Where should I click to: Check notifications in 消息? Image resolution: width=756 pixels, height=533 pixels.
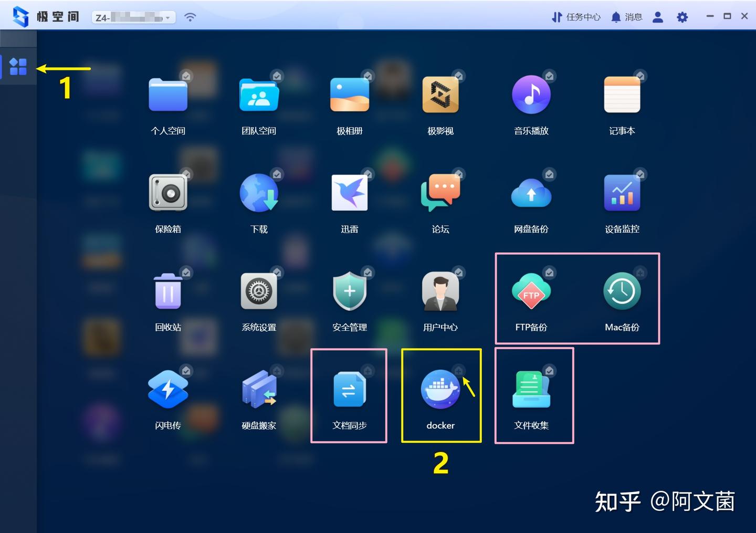626,16
